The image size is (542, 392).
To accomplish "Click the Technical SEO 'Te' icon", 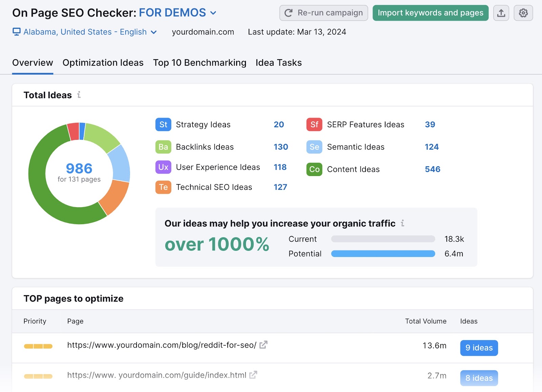I will point(163,187).
